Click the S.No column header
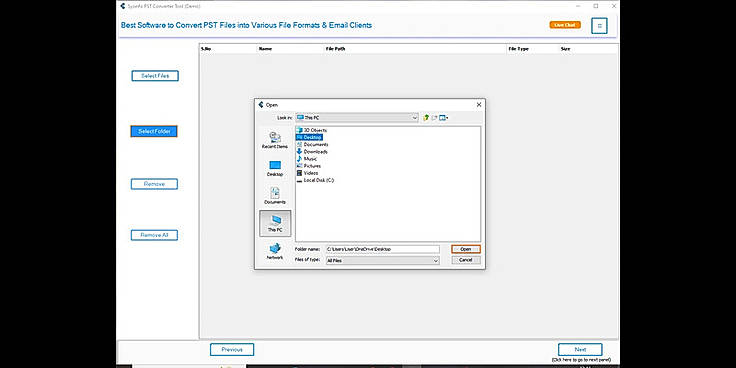This screenshot has width=736, height=368. tap(206, 49)
